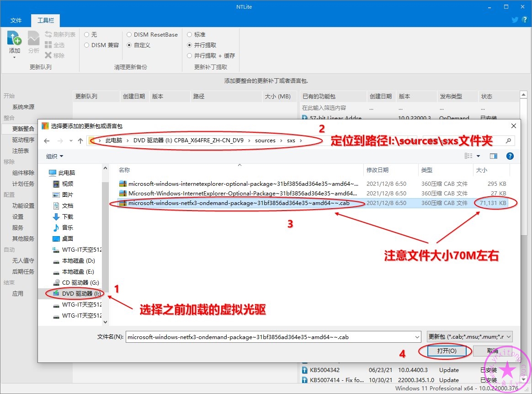
Task: Select Local Disk (D:) in tree
Action: (74, 260)
